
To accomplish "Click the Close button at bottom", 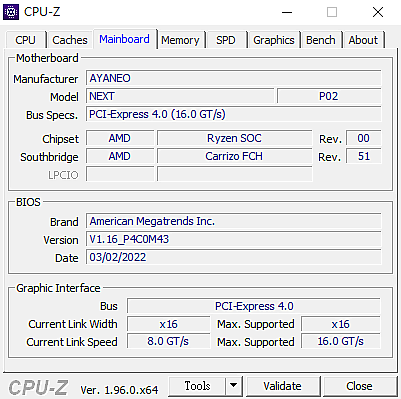I will click(x=359, y=386).
